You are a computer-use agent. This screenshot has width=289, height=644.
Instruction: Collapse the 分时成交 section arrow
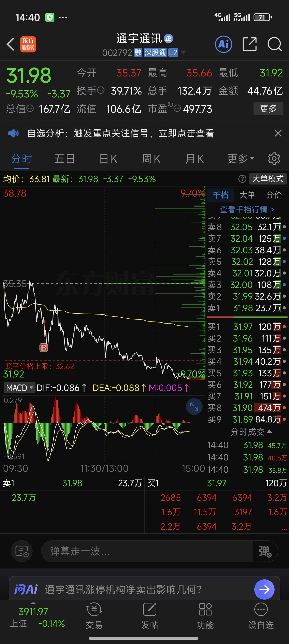(x=269, y=431)
